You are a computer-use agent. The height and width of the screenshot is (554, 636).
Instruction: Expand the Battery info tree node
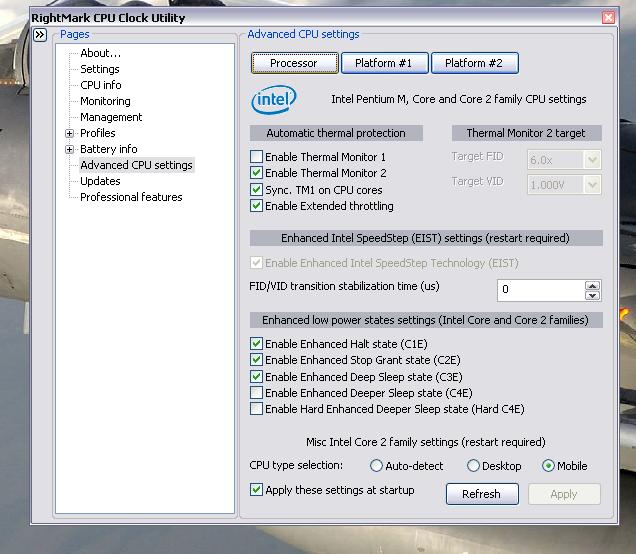coord(69,149)
